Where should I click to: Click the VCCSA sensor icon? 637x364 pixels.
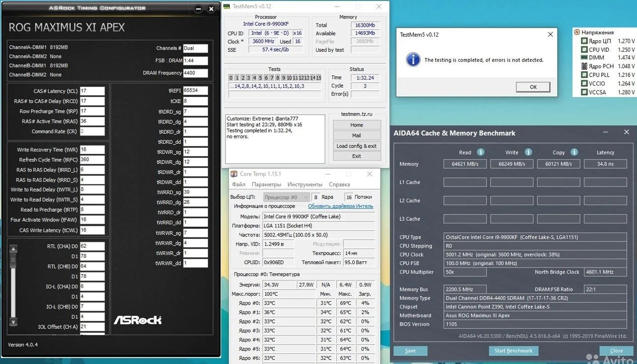tap(584, 92)
